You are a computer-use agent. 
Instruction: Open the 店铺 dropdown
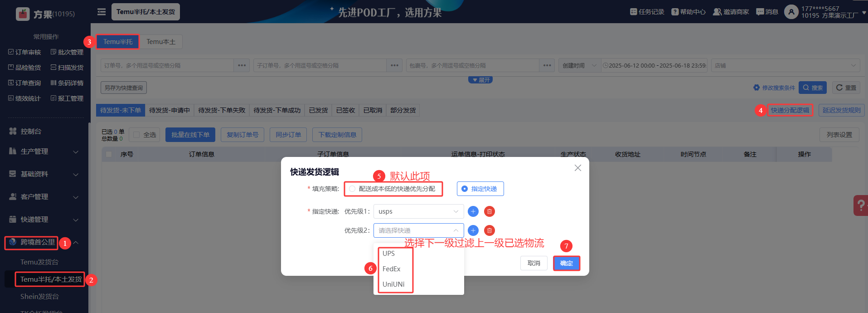(x=786, y=65)
